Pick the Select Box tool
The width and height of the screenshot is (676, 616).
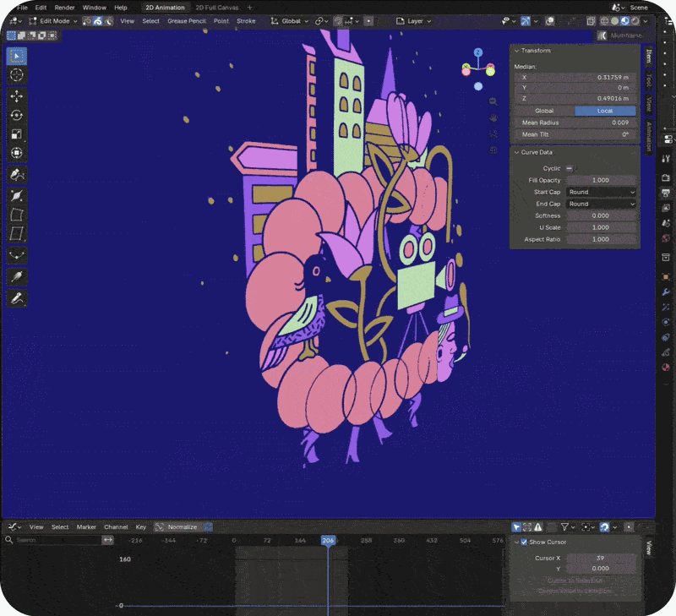(x=17, y=56)
